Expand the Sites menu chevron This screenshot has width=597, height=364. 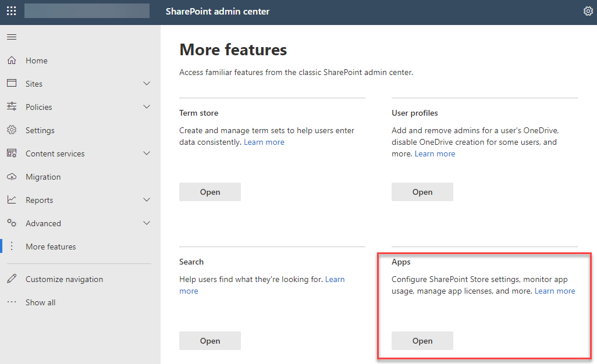(x=147, y=83)
